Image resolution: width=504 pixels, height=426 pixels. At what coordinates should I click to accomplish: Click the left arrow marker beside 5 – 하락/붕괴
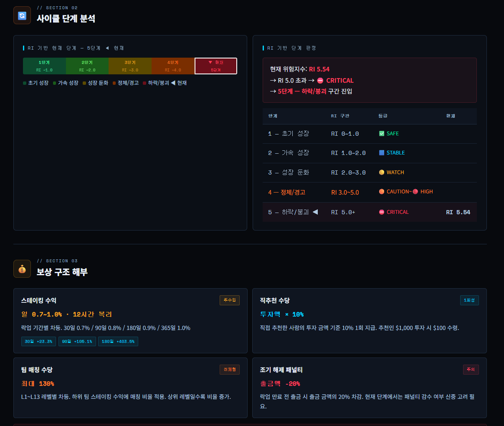pos(315,212)
